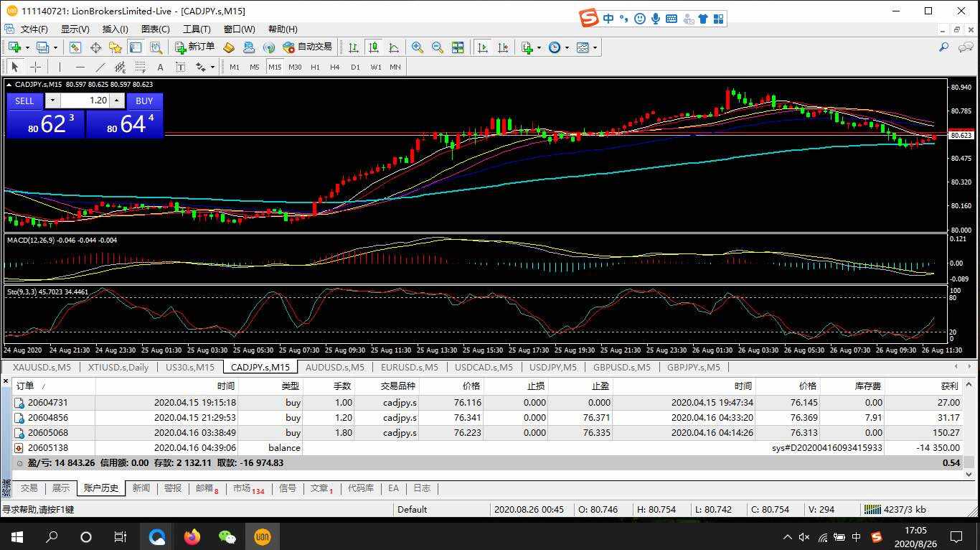Select the H4 timeframe
The height and width of the screenshot is (550, 980).
[x=334, y=67]
